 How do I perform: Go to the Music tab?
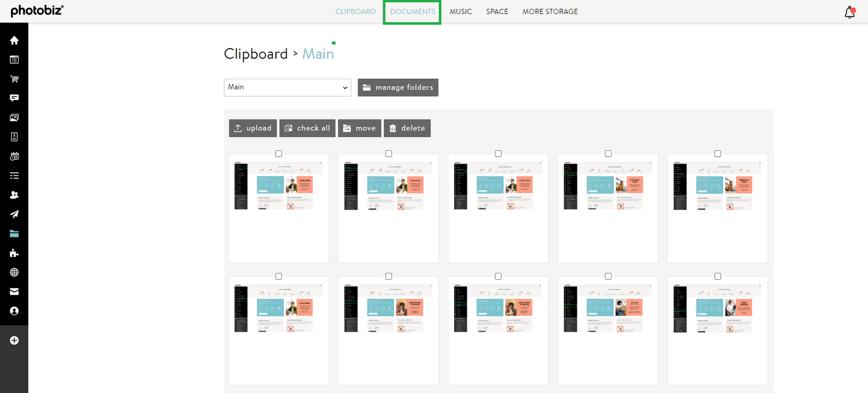(x=461, y=12)
